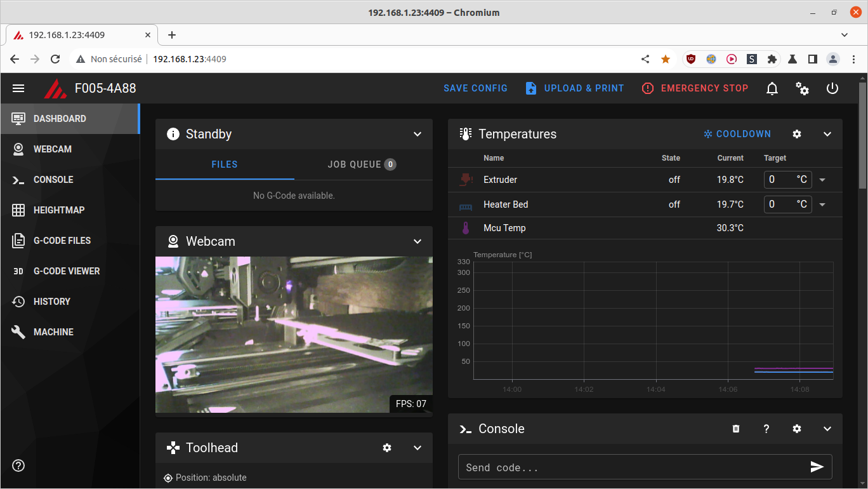
Task: Collapse the Toolhead panel
Action: click(x=418, y=448)
